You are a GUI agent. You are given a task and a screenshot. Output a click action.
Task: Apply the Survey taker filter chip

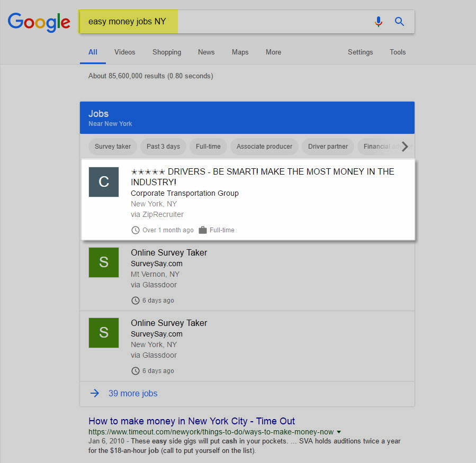coord(113,147)
